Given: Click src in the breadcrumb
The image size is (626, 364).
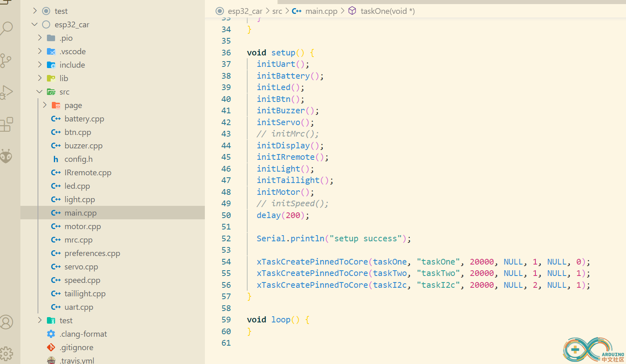Looking at the screenshot, I should click(277, 11).
